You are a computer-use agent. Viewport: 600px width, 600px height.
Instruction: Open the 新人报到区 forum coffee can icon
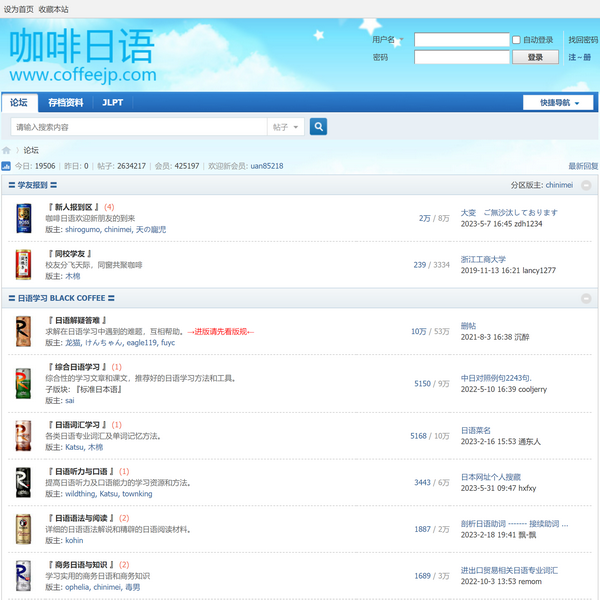[x=24, y=218]
